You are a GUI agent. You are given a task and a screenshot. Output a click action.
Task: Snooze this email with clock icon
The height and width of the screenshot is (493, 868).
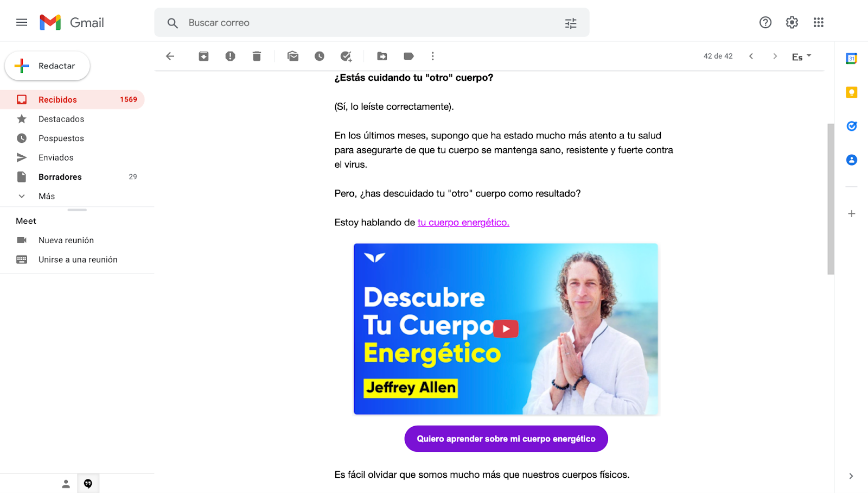pos(320,56)
